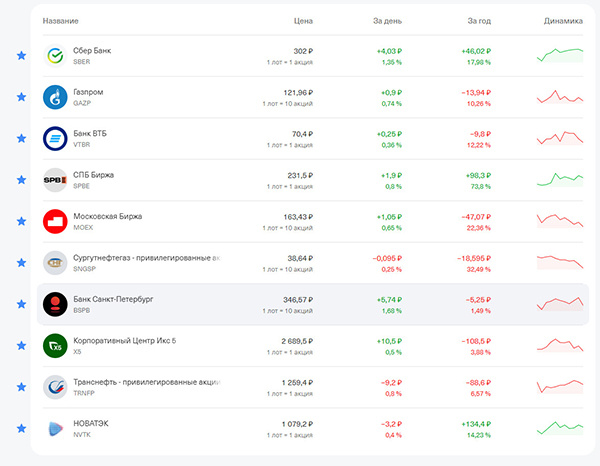Open Корпоративный Центр Икс 5 stock
The width and height of the screenshot is (600, 466).
(x=124, y=341)
